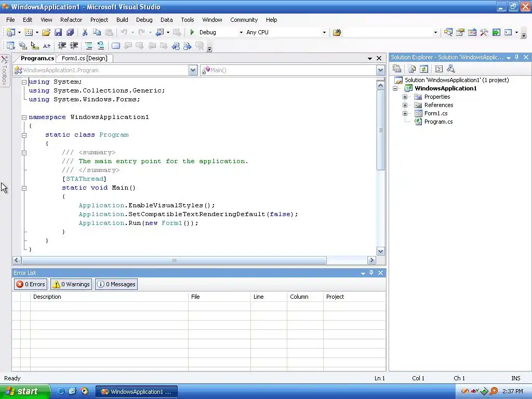This screenshot has height=399, width=532.
Task: Click the Save All icon
Action: tap(70, 32)
